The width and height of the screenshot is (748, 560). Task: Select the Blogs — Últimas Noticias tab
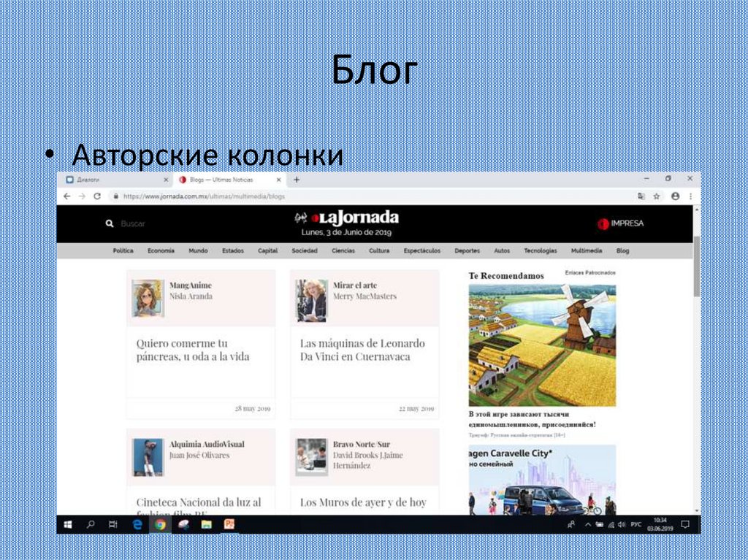tap(229, 180)
